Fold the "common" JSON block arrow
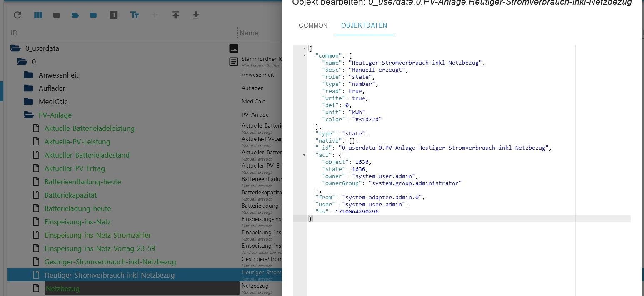Image resolution: width=644 pixels, height=296 pixels. pos(305,55)
